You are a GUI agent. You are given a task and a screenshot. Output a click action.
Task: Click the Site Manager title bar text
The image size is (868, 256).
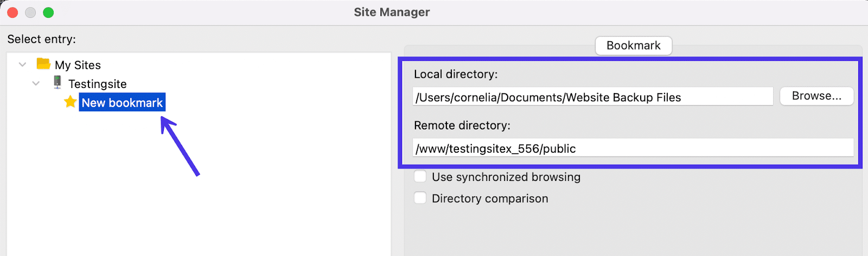(392, 12)
